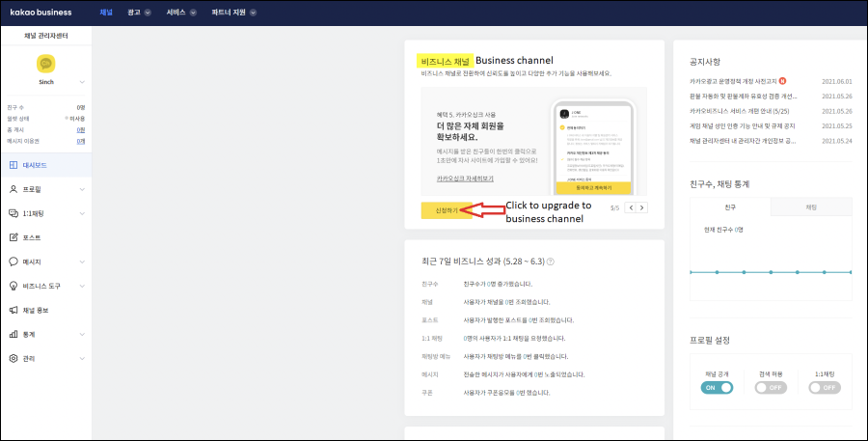This screenshot has height=441, width=868.
Task: Click the 포스트 pencil-edit icon
Action: coord(14,237)
